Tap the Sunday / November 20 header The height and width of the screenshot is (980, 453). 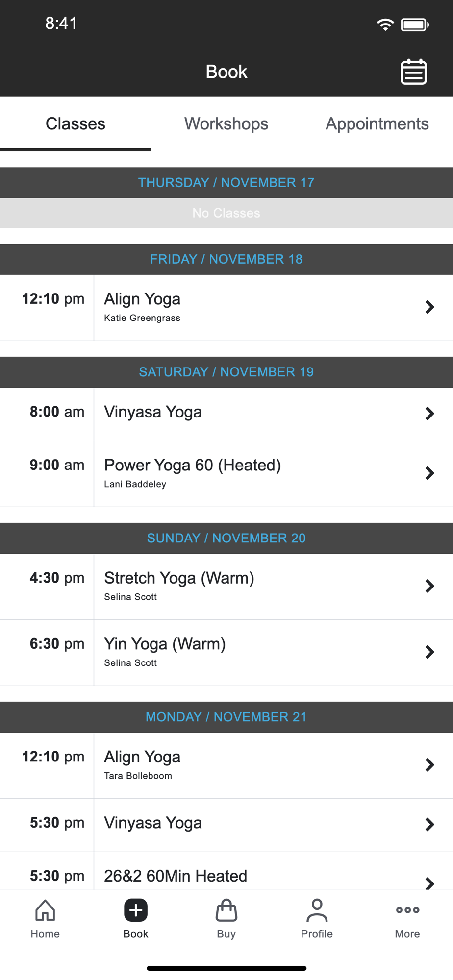(226, 538)
